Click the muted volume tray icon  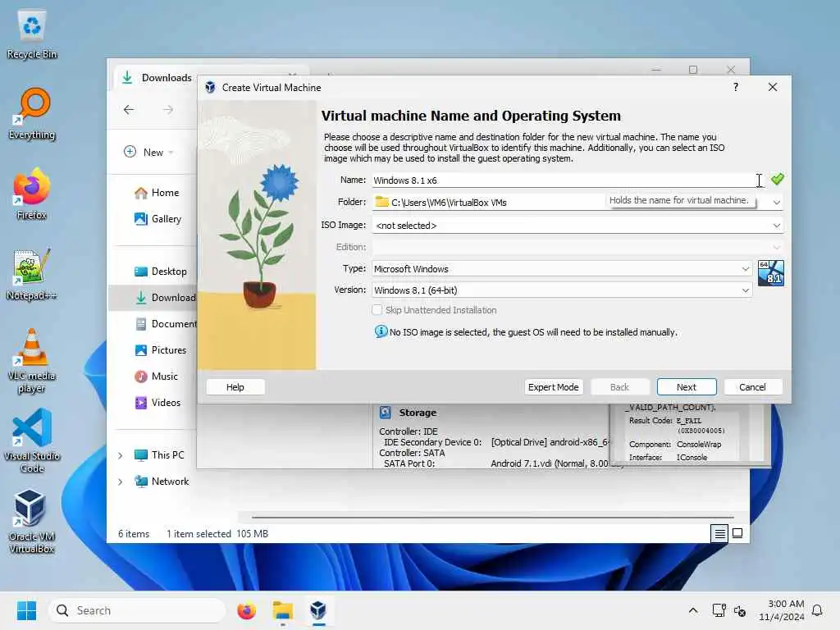740,610
